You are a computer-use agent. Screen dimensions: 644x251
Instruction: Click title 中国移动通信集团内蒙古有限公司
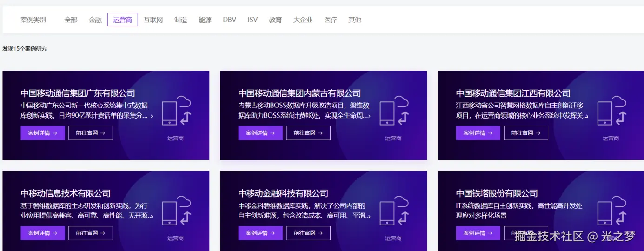299,93
